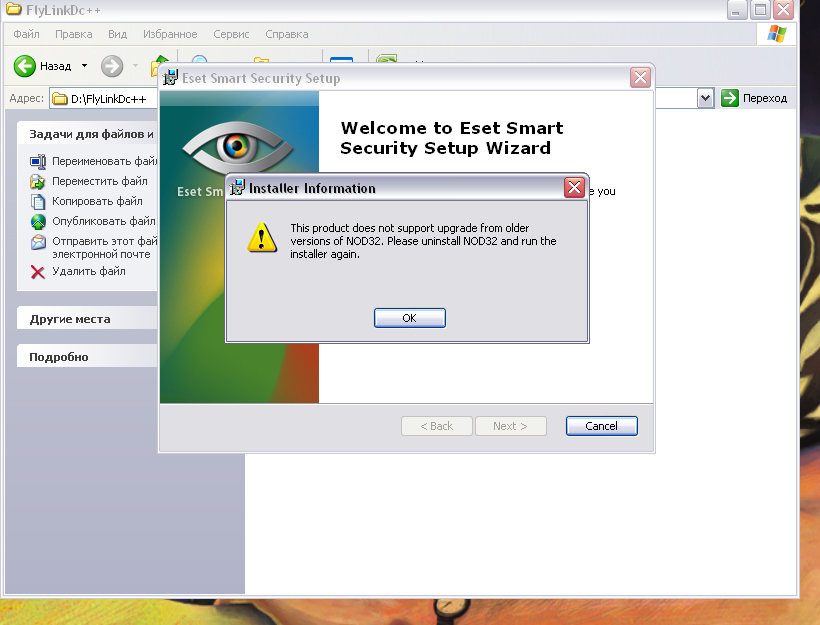Close the Installer Information dialog
The image size is (820, 625).
(574, 188)
